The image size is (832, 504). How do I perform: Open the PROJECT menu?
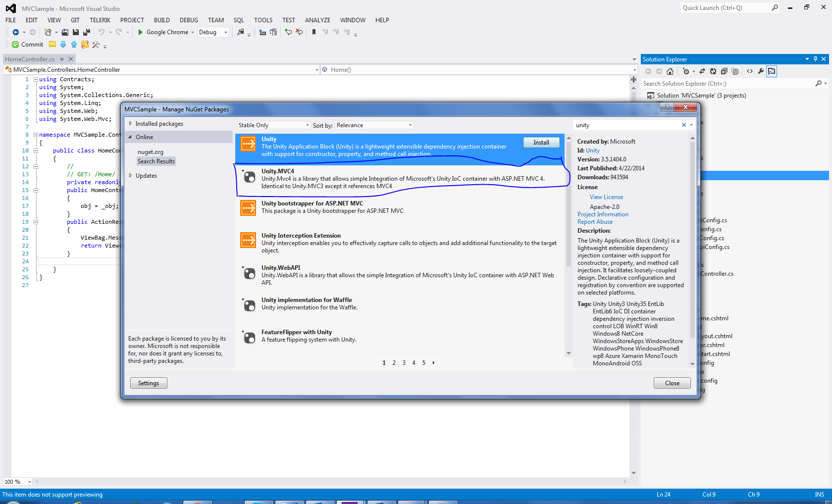[132, 20]
